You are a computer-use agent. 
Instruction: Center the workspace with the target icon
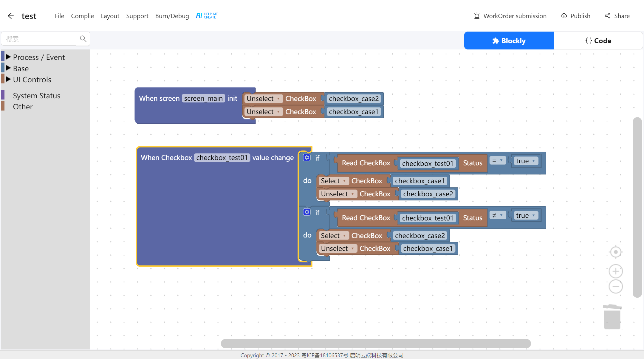point(616,252)
